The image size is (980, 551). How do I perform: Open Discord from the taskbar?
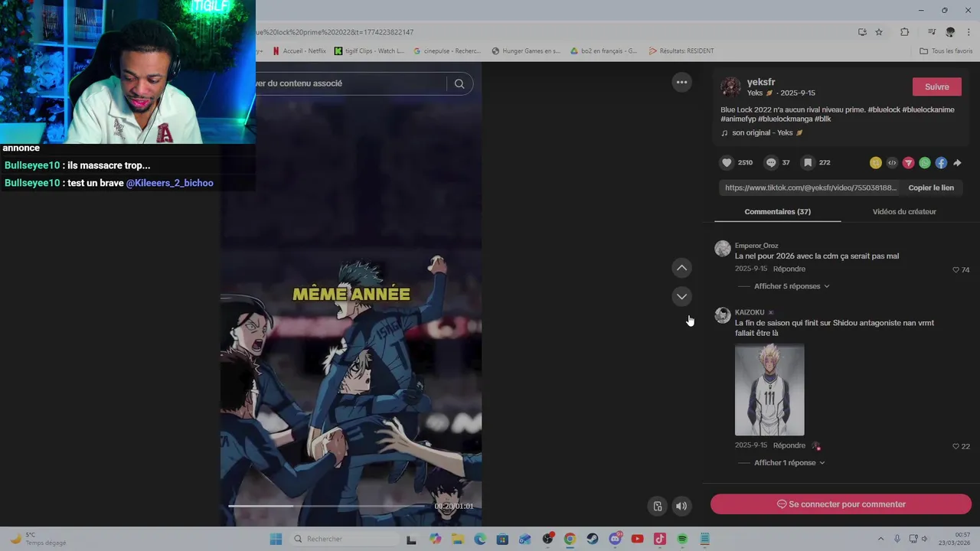pyautogui.click(x=615, y=539)
